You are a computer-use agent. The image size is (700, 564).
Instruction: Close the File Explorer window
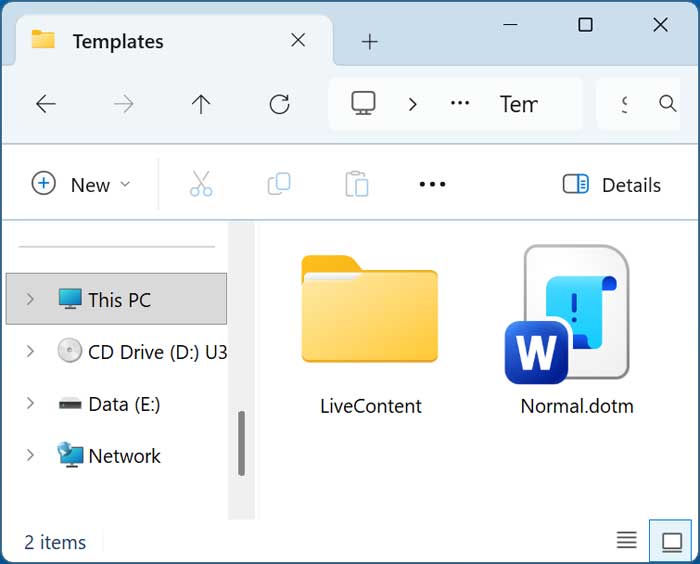[x=660, y=25]
